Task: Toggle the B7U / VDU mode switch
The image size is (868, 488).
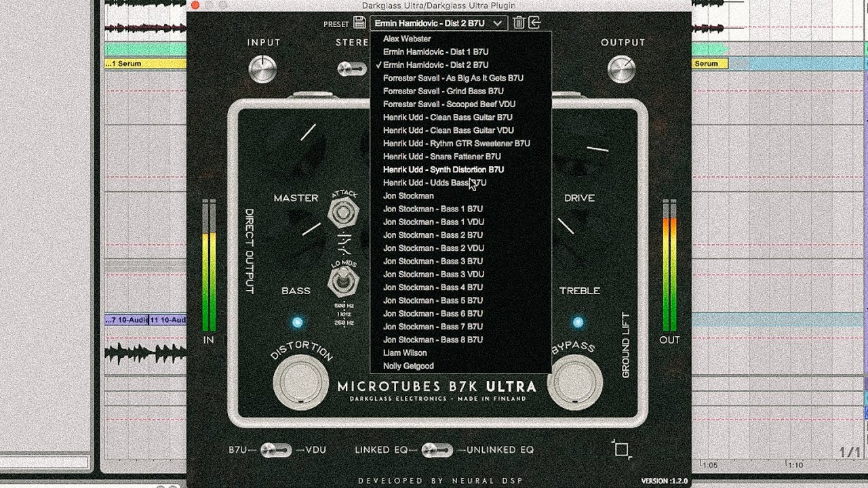Action: [x=276, y=450]
